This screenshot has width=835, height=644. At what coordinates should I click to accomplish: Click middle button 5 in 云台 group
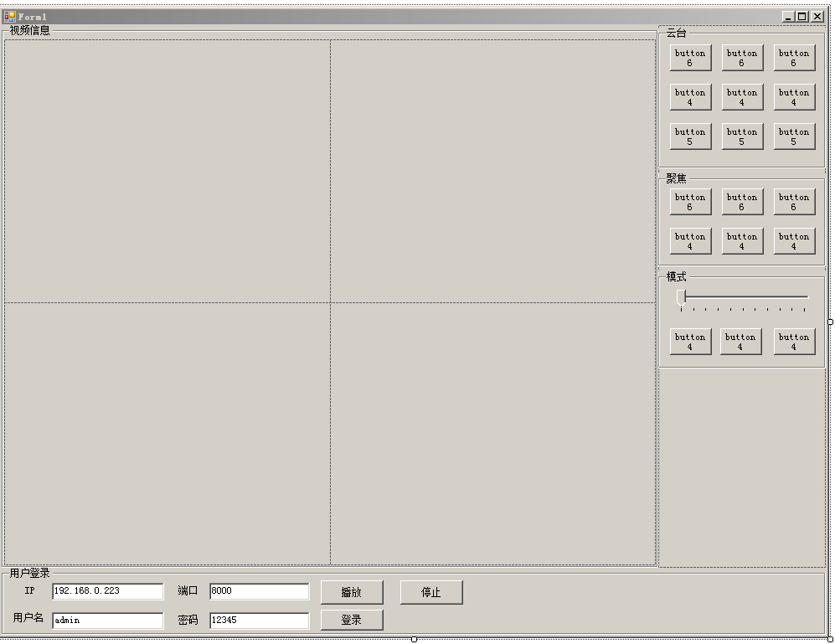click(742, 137)
